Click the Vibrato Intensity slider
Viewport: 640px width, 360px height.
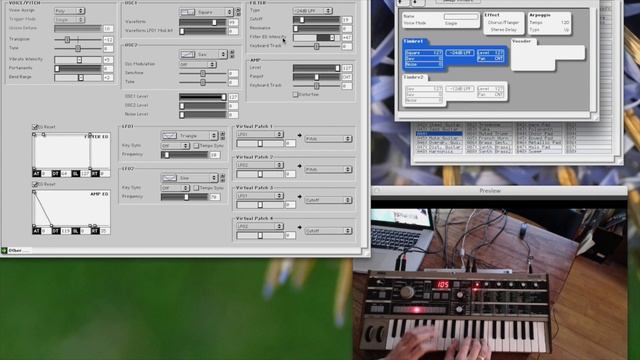(78, 60)
